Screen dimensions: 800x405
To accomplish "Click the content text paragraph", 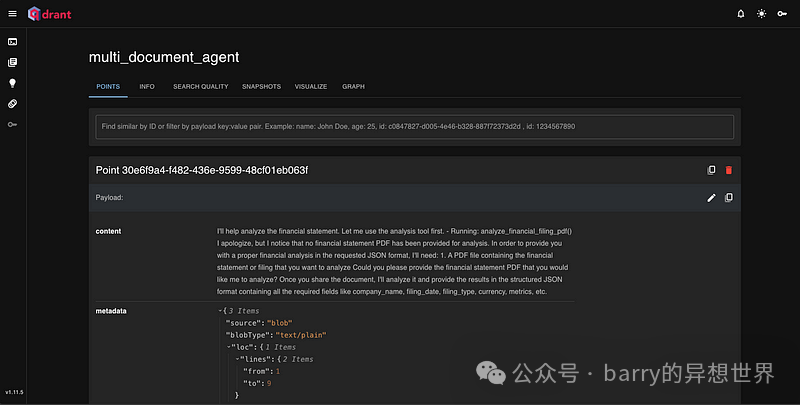I will coord(394,261).
